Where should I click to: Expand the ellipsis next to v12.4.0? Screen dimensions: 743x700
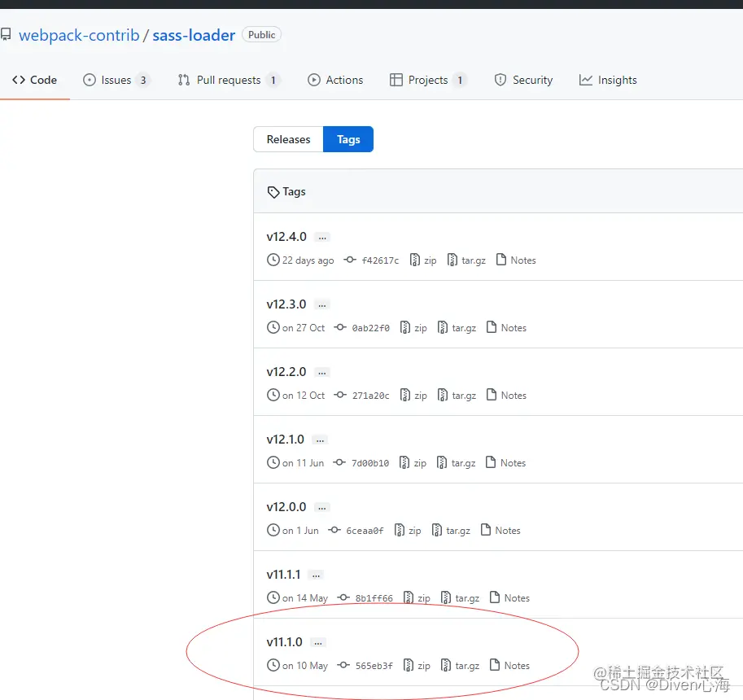pos(322,238)
